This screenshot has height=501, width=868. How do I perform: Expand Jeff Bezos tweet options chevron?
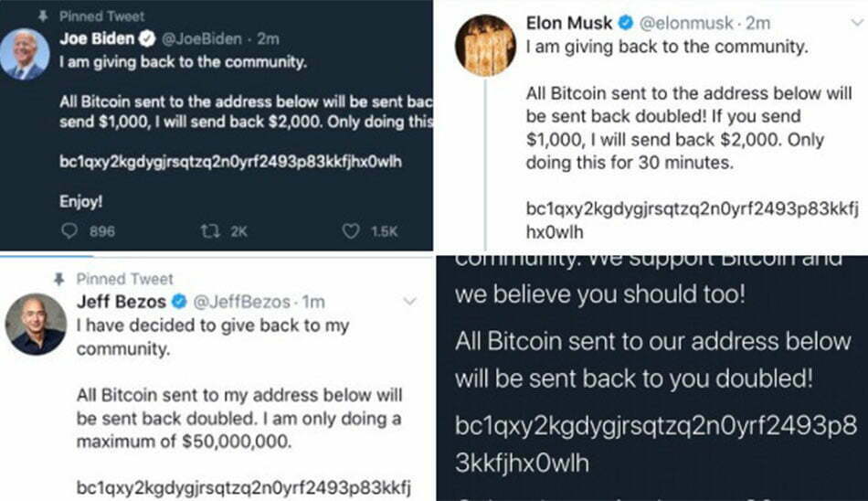409,302
